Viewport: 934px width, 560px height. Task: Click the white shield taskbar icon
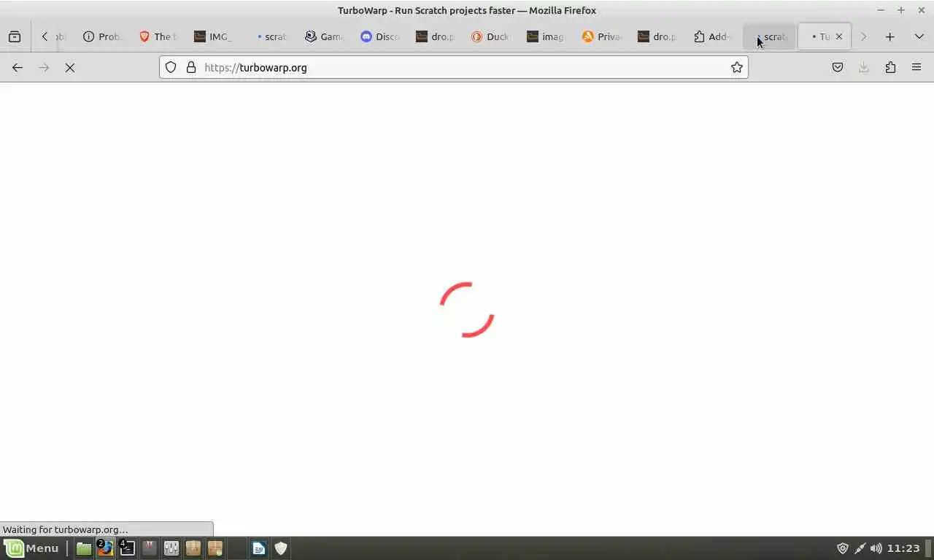[x=281, y=548]
